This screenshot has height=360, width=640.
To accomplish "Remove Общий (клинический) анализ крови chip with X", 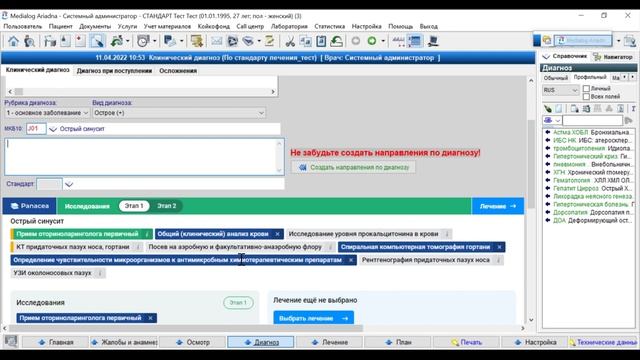I will [277, 234].
